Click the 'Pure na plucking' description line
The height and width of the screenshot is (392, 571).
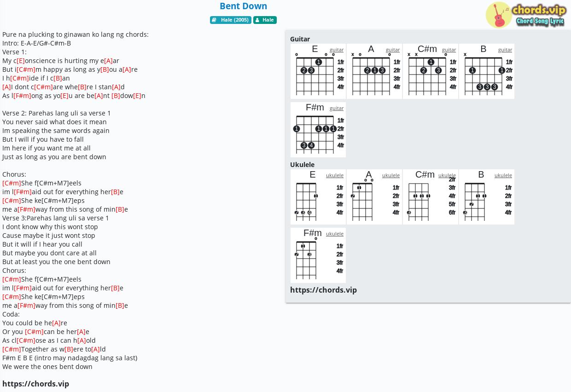(76, 35)
